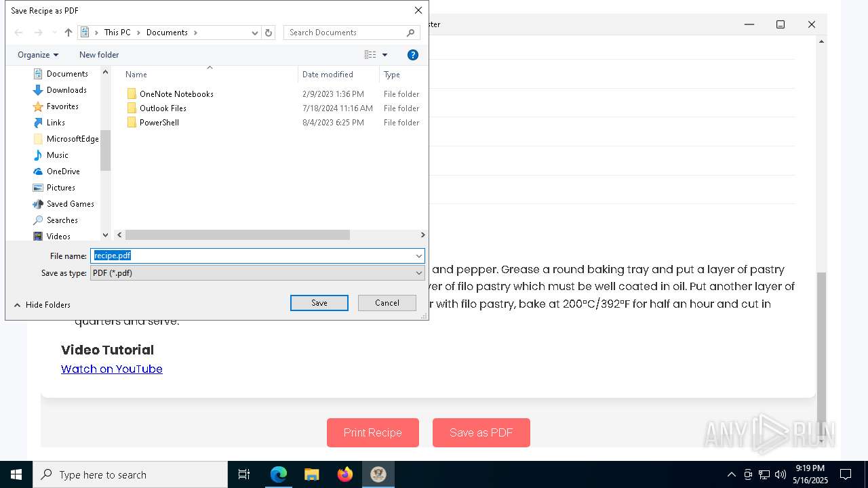868x488 pixels.
Task: Refresh the Documents folder view
Action: tap(269, 33)
